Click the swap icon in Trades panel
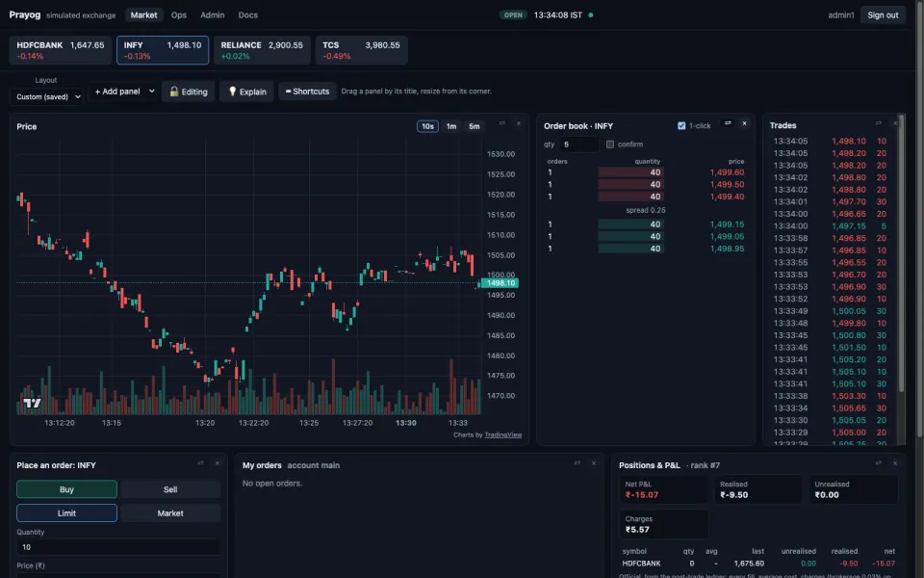Viewport: 924px width, 578px height. [879, 122]
